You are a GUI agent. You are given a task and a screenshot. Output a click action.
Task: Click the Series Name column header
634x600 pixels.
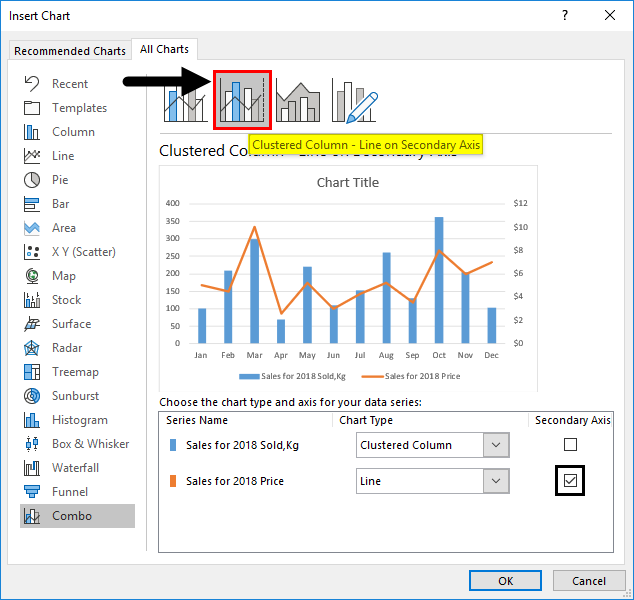tap(197, 420)
